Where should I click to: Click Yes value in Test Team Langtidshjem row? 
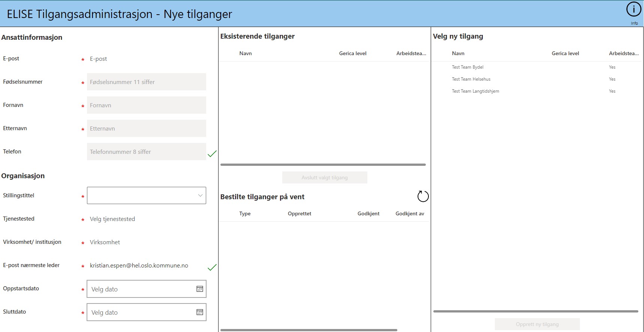pos(612,91)
